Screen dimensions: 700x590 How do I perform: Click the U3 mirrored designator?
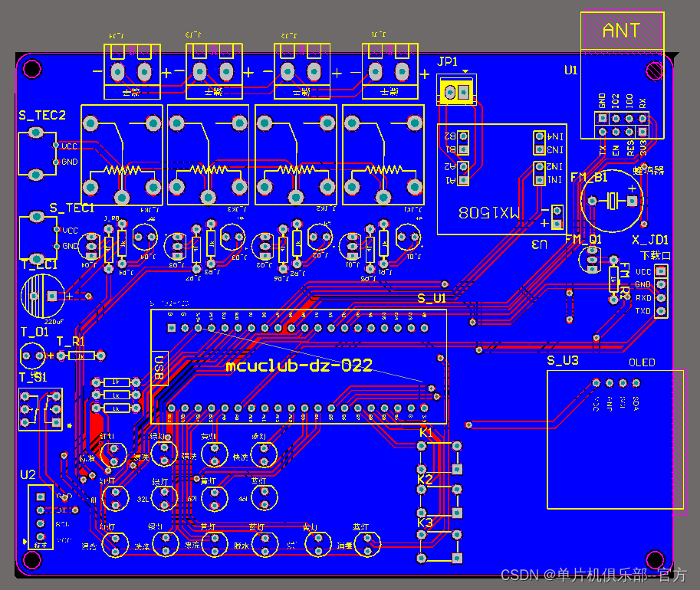[539, 244]
